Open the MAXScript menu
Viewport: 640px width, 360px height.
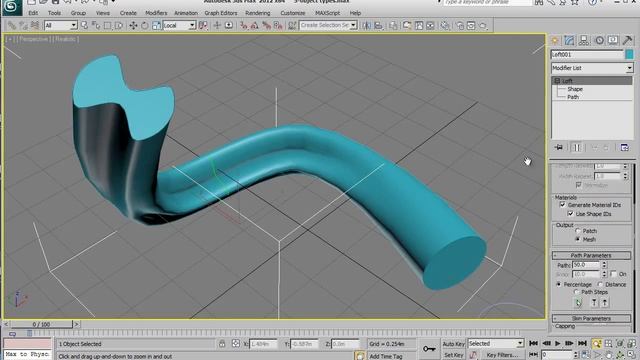tap(327, 13)
